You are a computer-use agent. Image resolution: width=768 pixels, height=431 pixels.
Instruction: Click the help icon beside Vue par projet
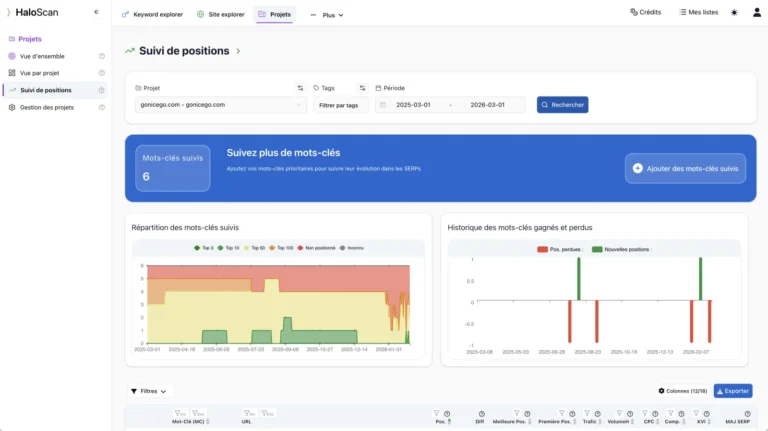102,73
